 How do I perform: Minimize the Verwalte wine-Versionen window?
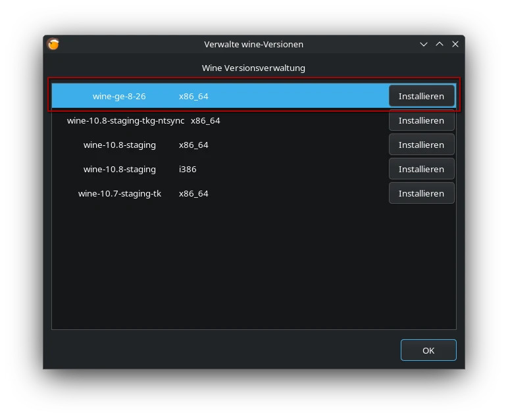[x=424, y=44]
